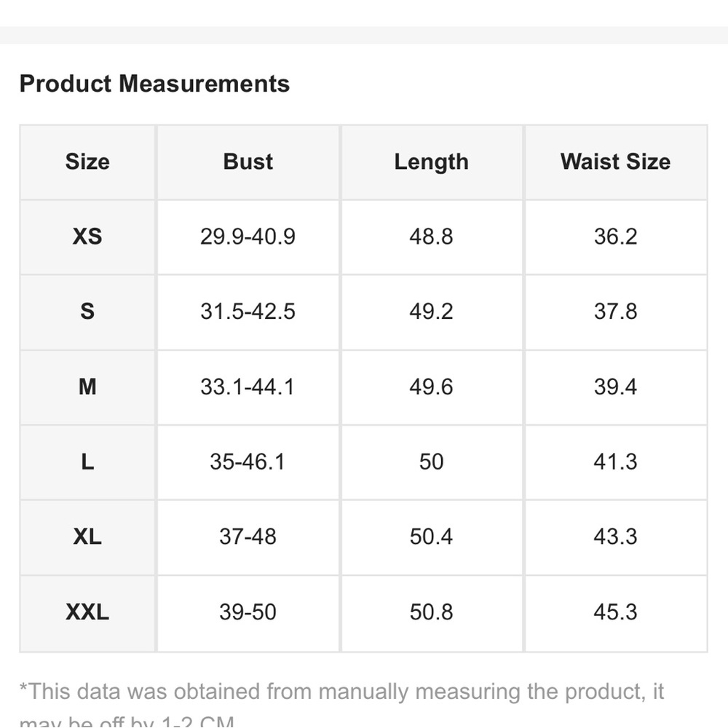Click the XS size row label

(87, 237)
